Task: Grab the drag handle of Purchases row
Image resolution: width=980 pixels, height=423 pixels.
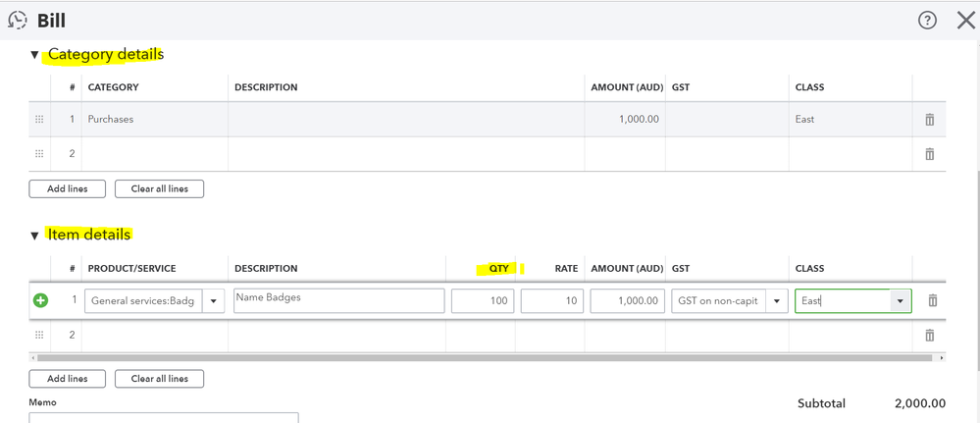Action: 39,120
